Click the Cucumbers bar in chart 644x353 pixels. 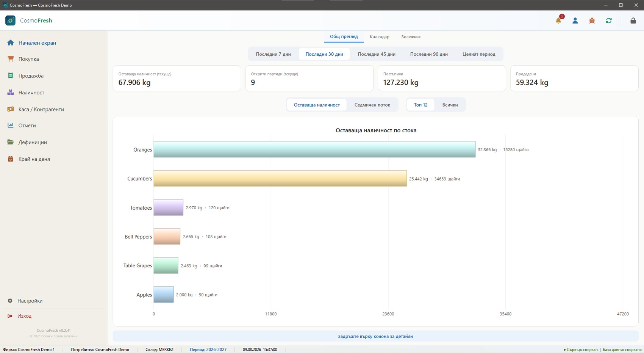coord(280,178)
